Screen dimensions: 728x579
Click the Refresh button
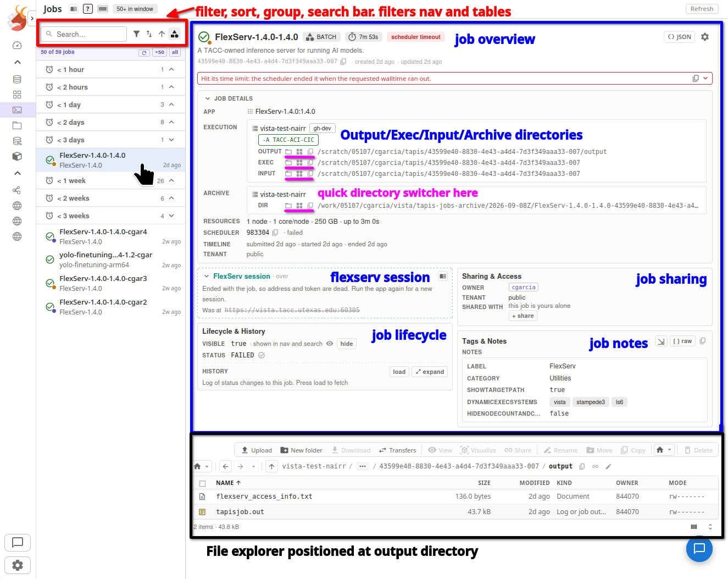click(x=702, y=9)
